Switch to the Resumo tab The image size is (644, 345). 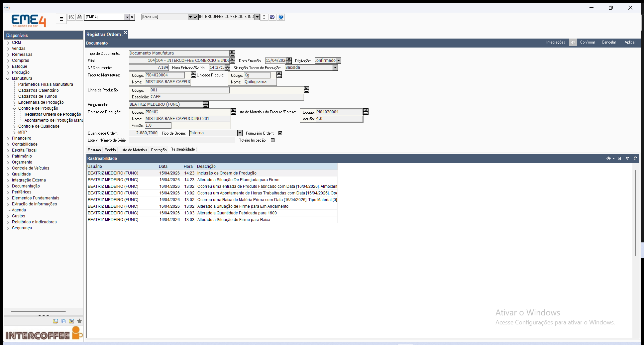pos(94,150)
